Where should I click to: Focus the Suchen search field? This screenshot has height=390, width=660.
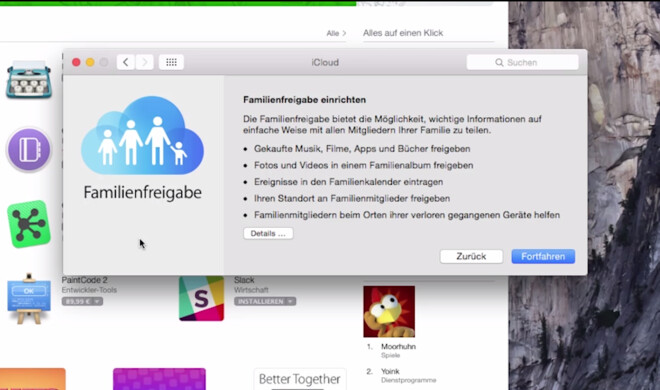tap(522, 62)
